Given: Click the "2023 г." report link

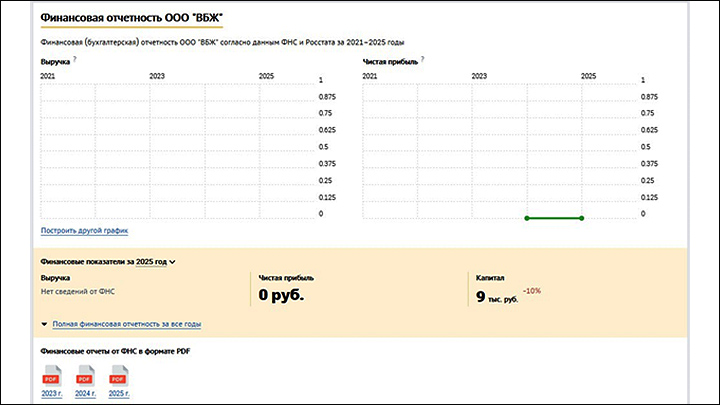Looking at the screenshot, I should point(51,395).
